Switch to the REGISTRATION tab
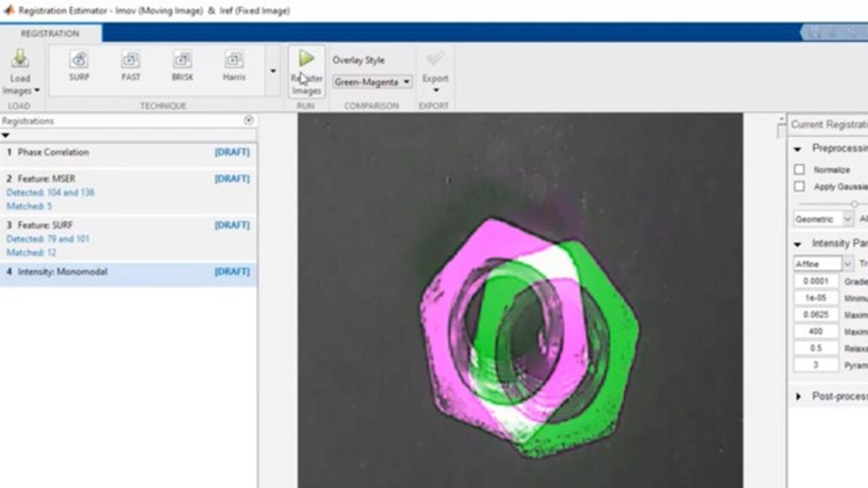Screen dimensions: 868x488 point(50,33)
